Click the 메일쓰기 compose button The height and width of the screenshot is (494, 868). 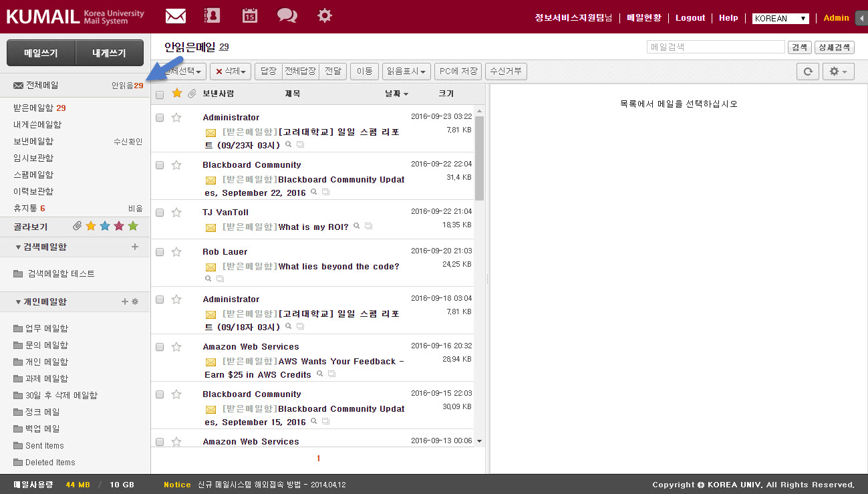pyautogui.click(x=41, y=53)
